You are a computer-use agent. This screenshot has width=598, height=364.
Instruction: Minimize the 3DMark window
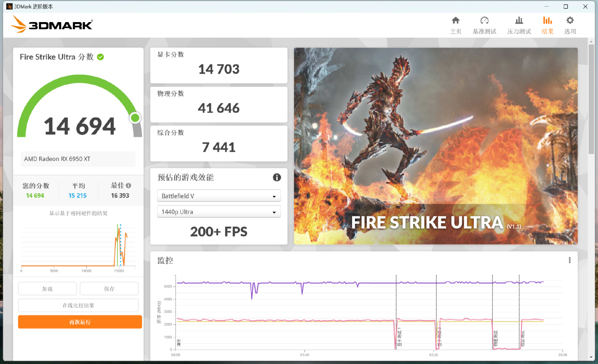(546, 7)
